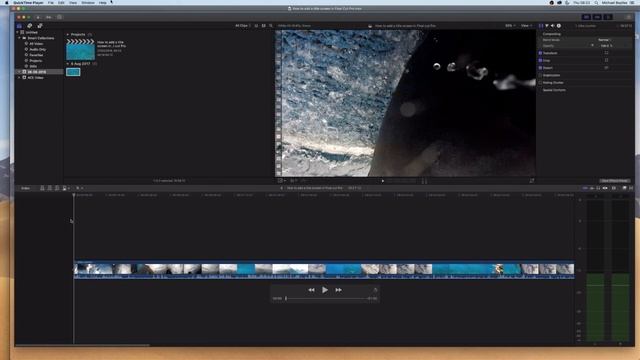Click the Save Effects Preset button

click(x=614, y=180)
